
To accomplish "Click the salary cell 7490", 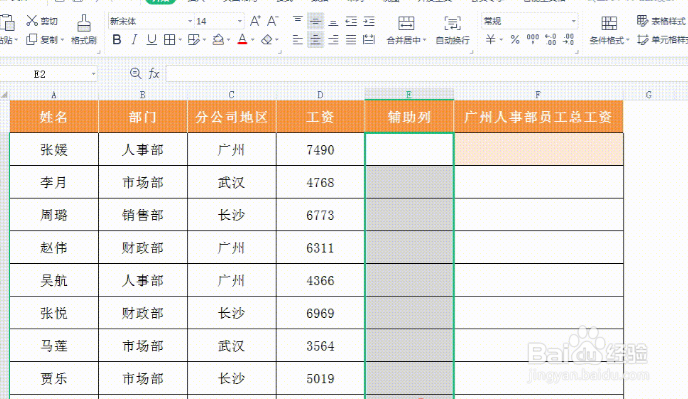I will tap(320, 150).
